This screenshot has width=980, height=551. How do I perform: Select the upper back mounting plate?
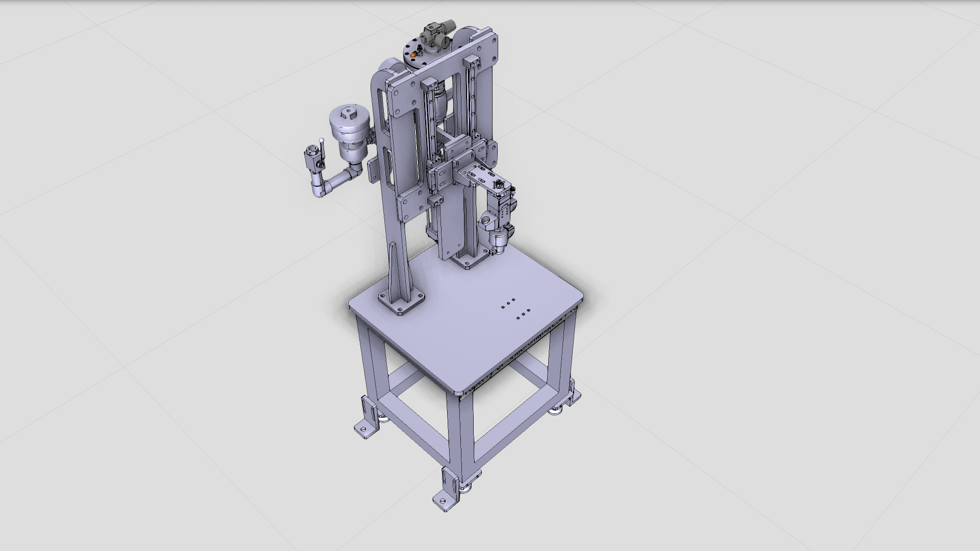pos(449,66)
